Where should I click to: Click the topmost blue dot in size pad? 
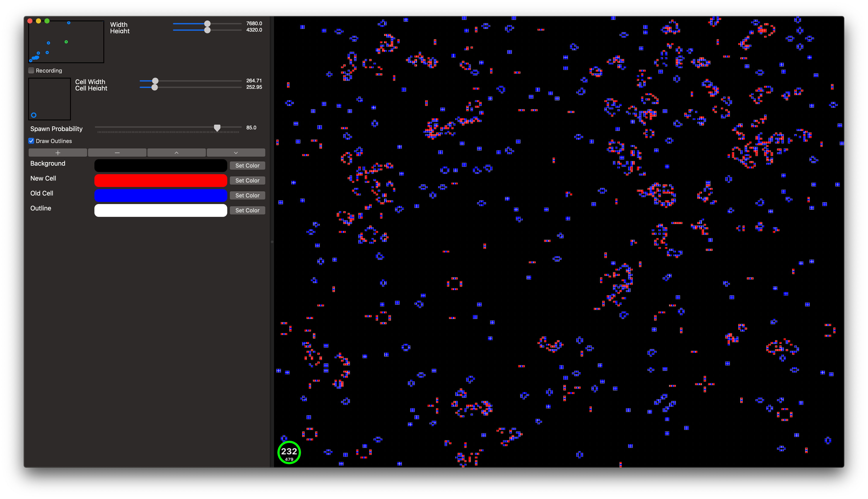pos(69,23)
